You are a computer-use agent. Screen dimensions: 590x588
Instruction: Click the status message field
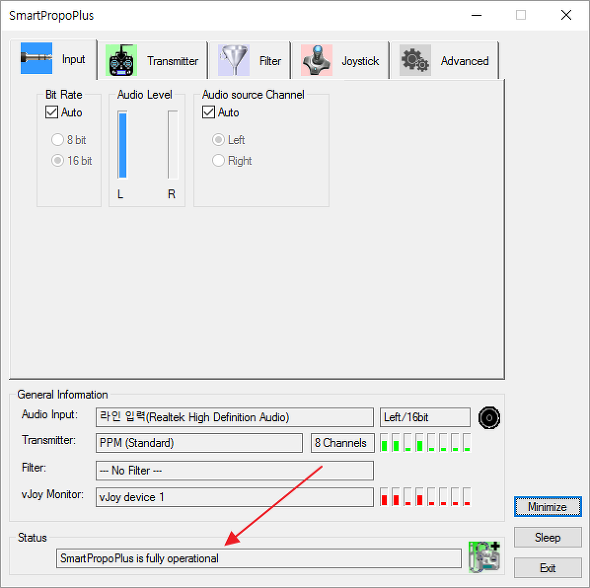pos(259,558)
